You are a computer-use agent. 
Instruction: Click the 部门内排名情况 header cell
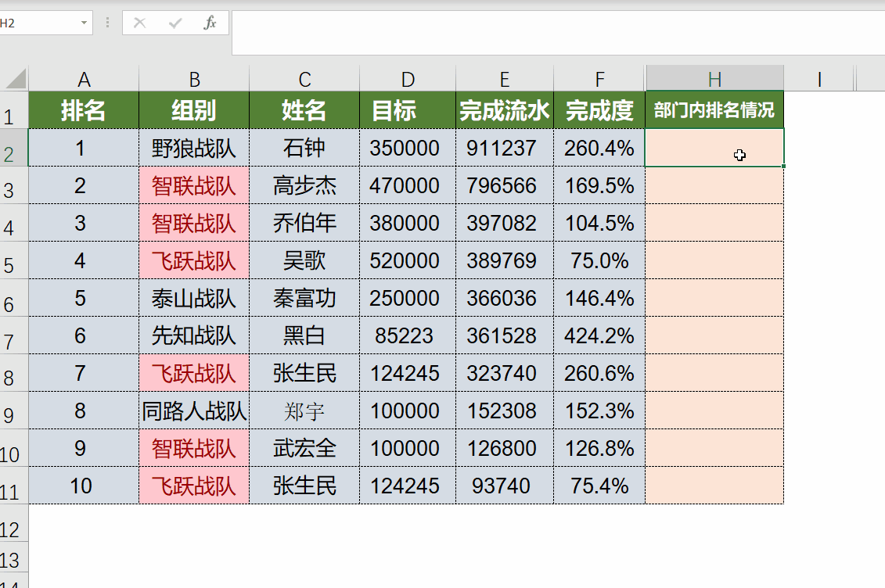[x=714, y=110]
